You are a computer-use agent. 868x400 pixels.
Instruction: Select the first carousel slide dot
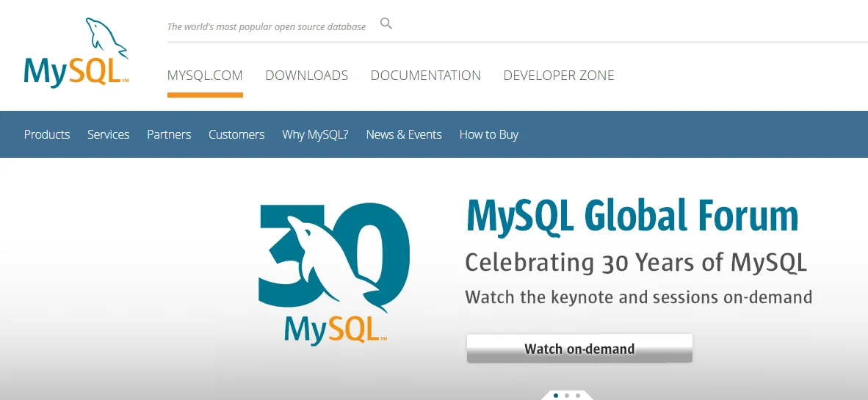556,396
